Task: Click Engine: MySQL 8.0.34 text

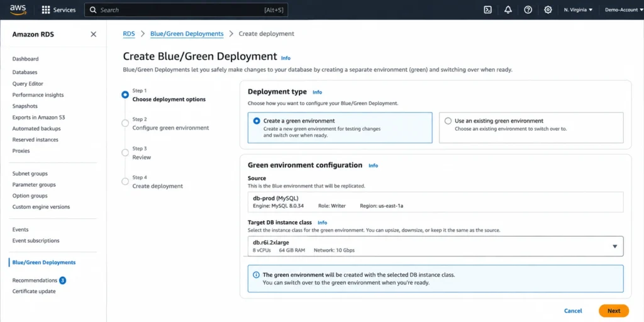Action: [x=278, y=206]
